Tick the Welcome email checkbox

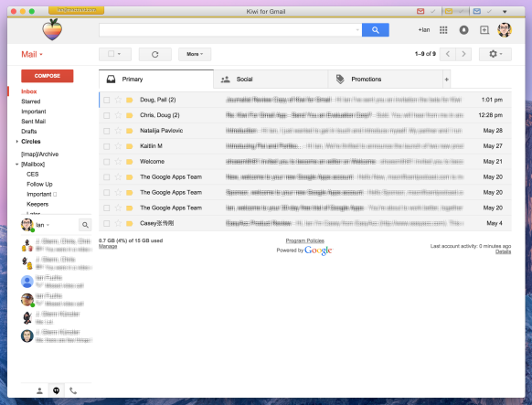107,162
